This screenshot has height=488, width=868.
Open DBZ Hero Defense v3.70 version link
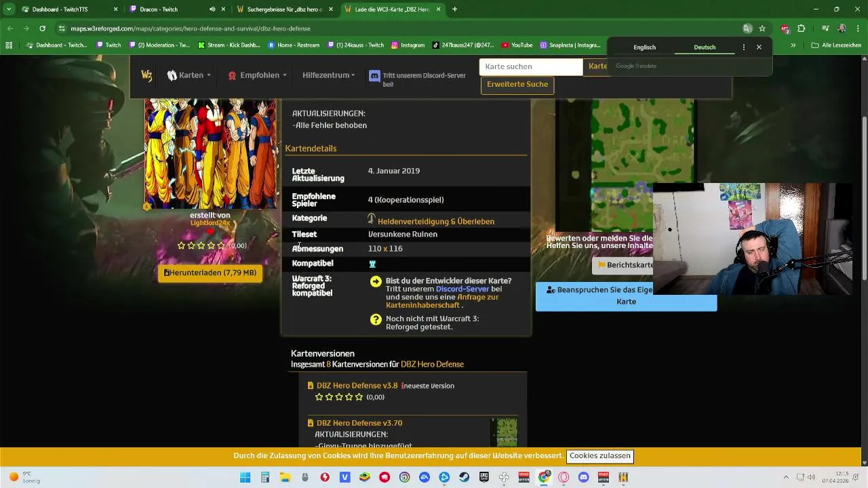point(359,423)
